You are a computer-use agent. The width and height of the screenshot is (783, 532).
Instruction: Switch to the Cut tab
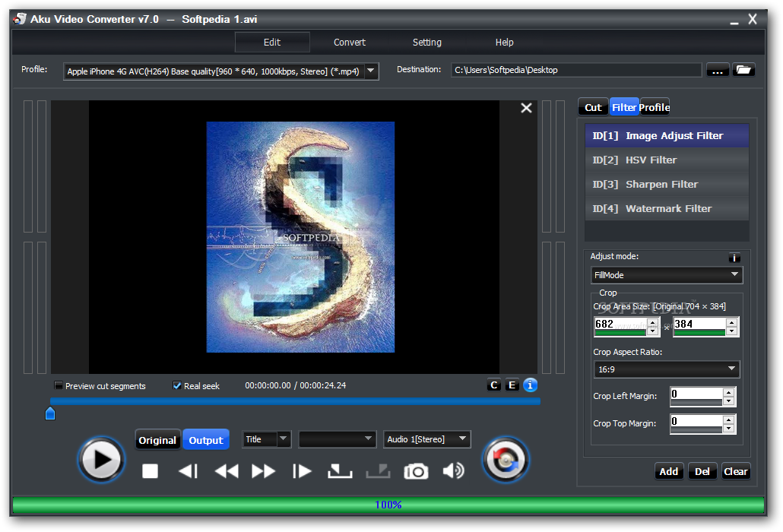click(593, 107)
